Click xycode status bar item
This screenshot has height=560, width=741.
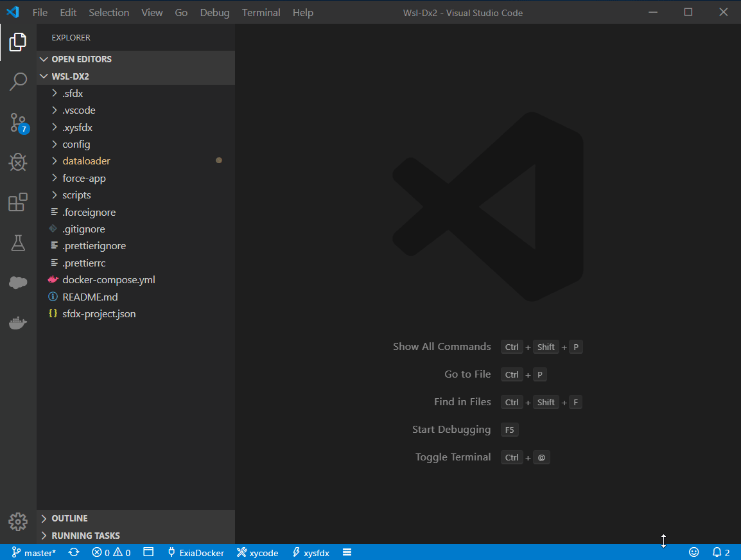click(x=257, y=552)
